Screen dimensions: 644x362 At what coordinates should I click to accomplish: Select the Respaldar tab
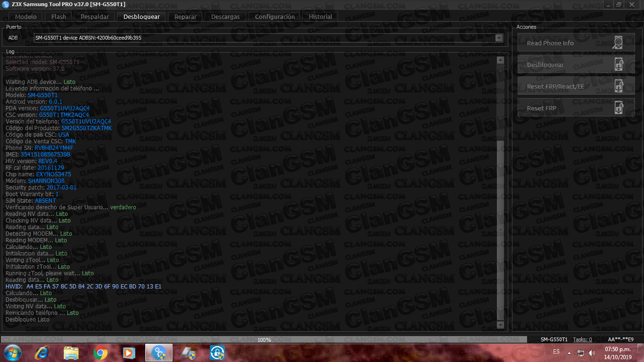[95, 16]
